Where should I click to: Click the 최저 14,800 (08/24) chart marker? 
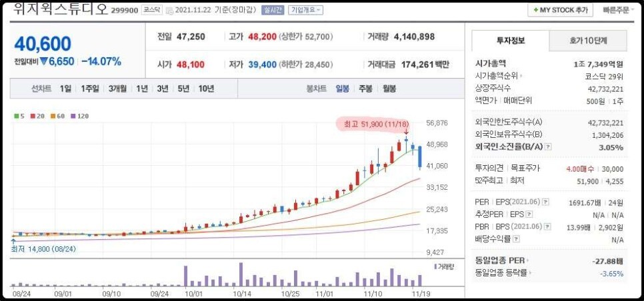(43, 248)
